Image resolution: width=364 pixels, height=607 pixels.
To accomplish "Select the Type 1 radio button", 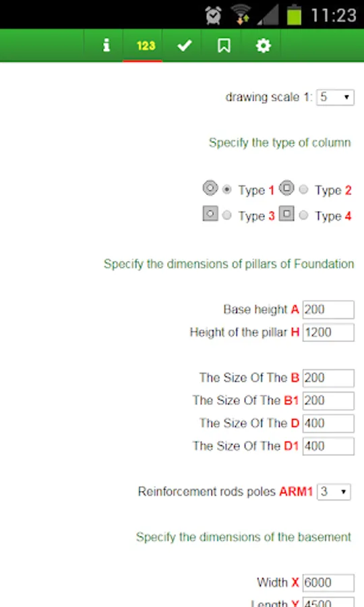I will [227, 190].
